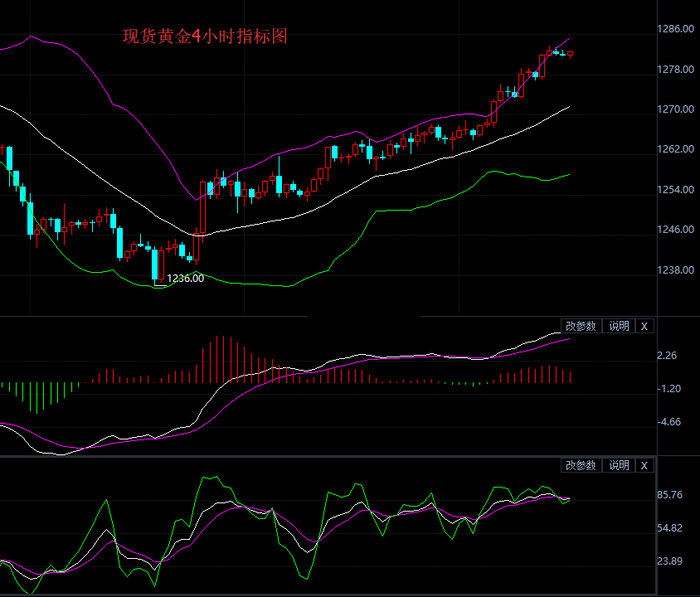The image size is (700, 597).
Task: Click the 1254.00 price axis label
Action: tap(676, 189)
